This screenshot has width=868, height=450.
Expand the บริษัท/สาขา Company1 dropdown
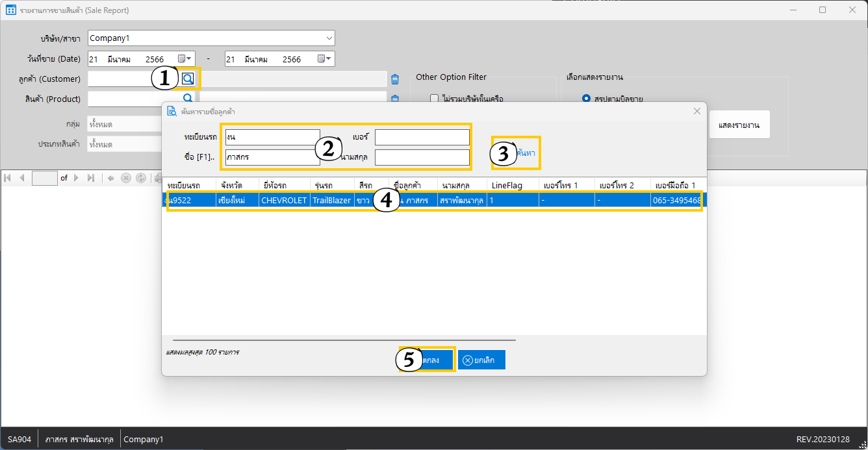point(329,38)
